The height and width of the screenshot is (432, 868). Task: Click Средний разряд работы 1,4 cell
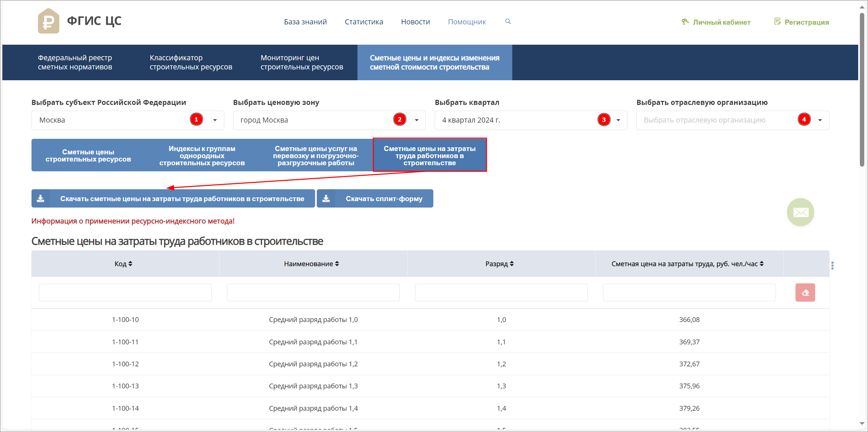tap(313, 408)
